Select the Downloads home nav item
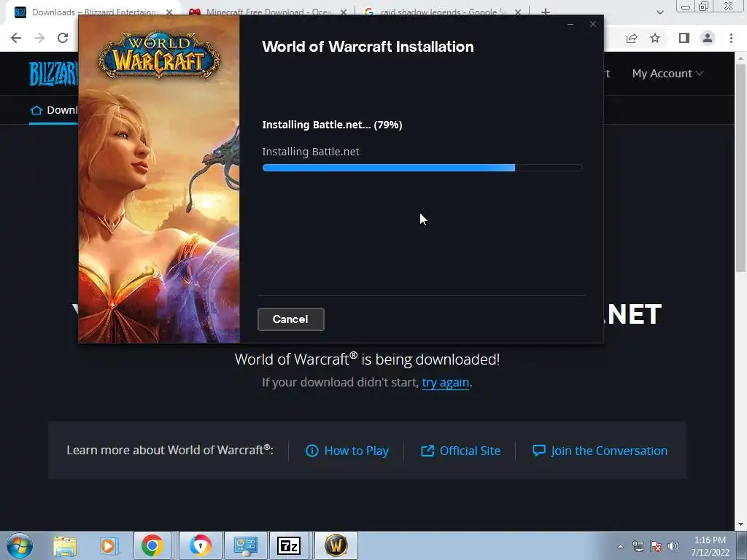The height and width of the screenshot is (560, 747). (x=53, y=110)
